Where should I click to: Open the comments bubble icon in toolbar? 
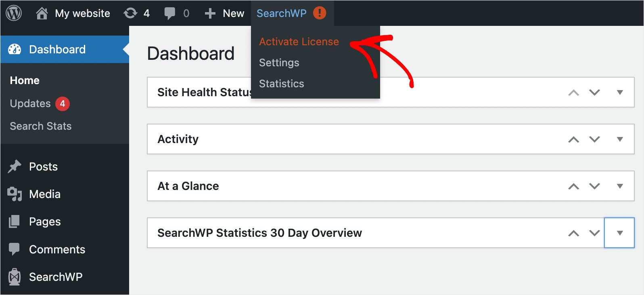point(170,13)
